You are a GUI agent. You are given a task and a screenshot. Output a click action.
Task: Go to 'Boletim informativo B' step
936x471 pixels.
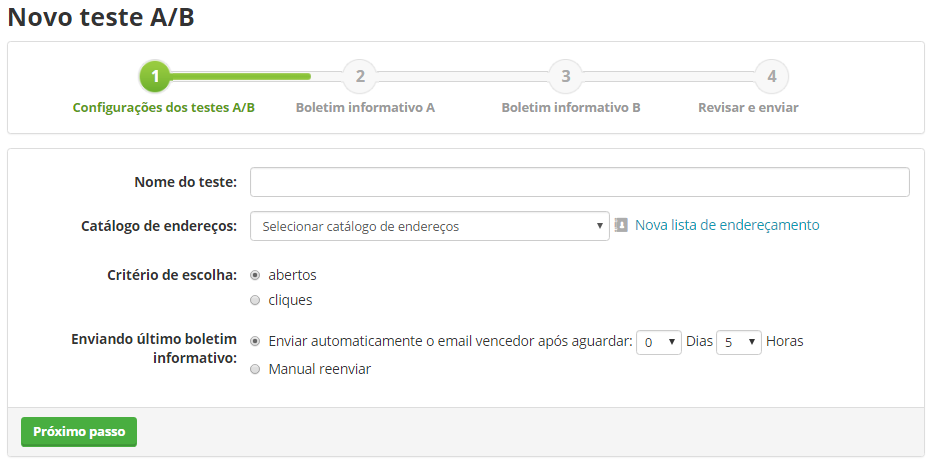tap(571, 107)
